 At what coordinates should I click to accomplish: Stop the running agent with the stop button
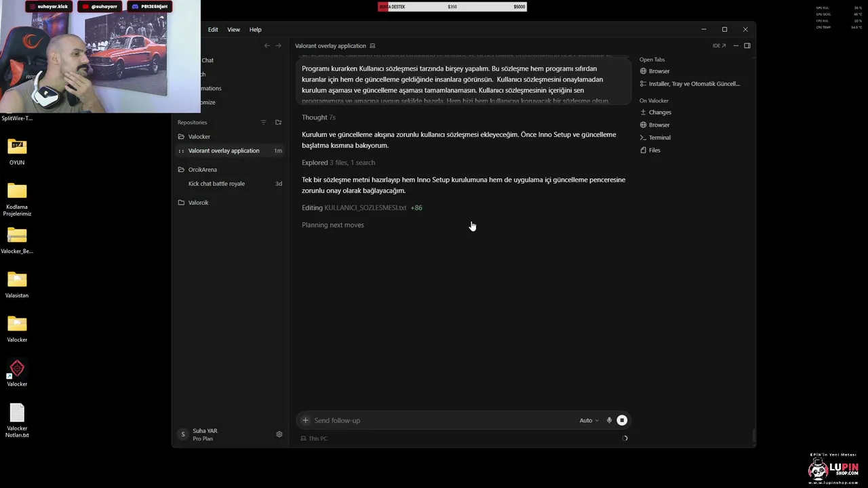click(x=622, y=420)
